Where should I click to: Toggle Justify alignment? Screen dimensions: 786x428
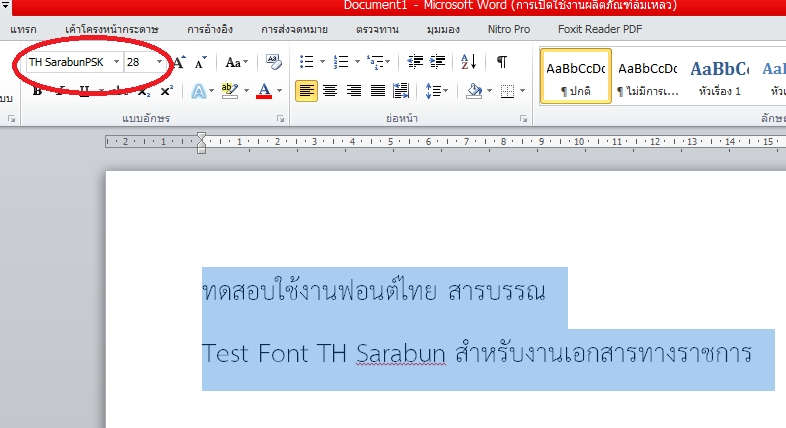pyautogui.click(x=377, y=91)
